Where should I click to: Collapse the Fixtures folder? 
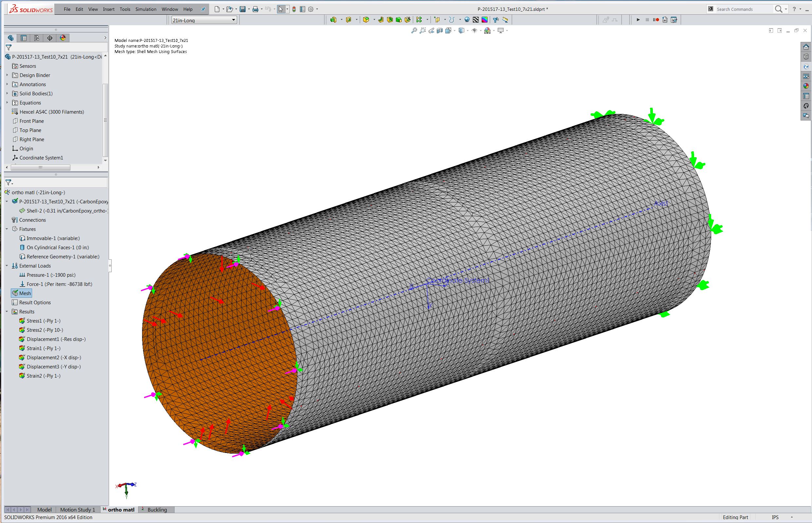coord(7,229)
